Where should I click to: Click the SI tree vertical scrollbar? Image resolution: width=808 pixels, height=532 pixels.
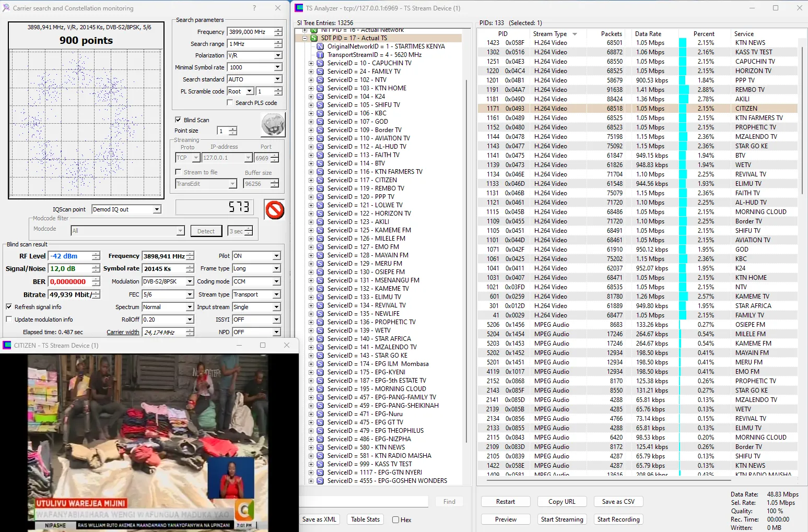tap(466, 261)
